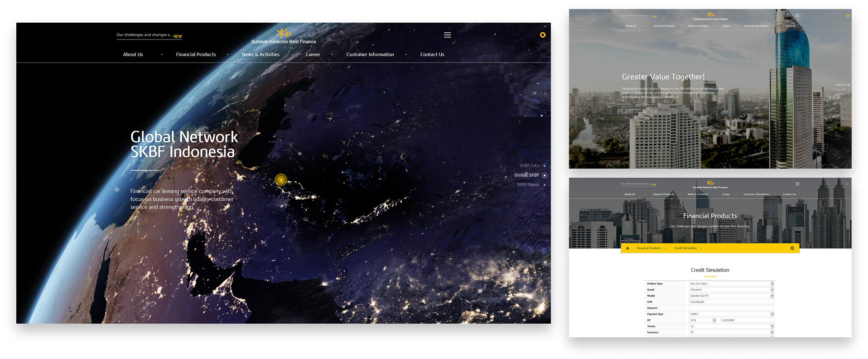
Task: Click Read More on the Greater Value Together page
Action: (634, 110)
